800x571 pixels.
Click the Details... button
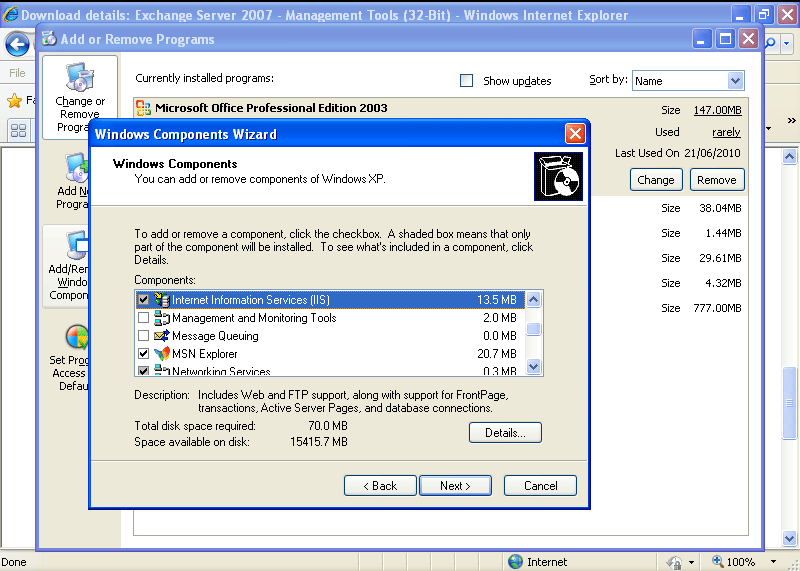click(505, 433)
